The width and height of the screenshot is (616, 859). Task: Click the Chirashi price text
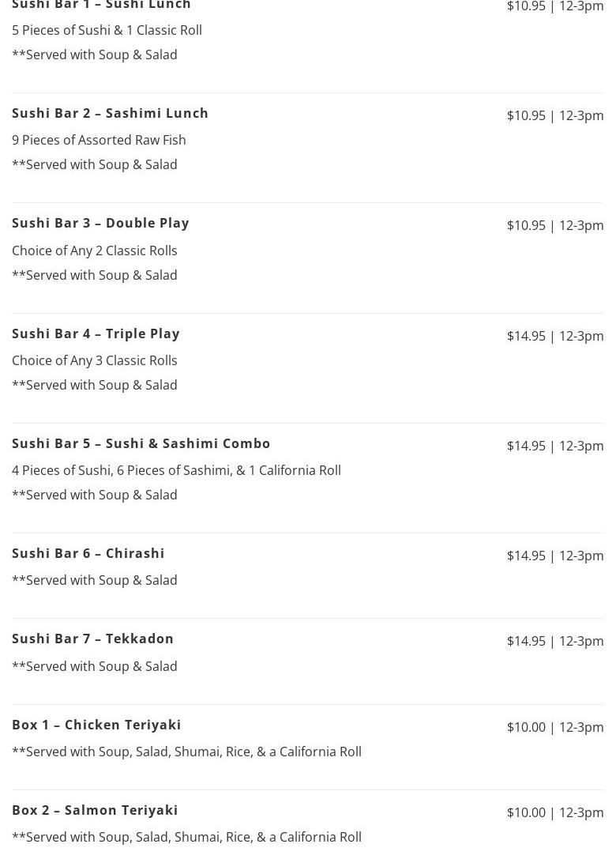pyautogui.click(x=554, y=556)
